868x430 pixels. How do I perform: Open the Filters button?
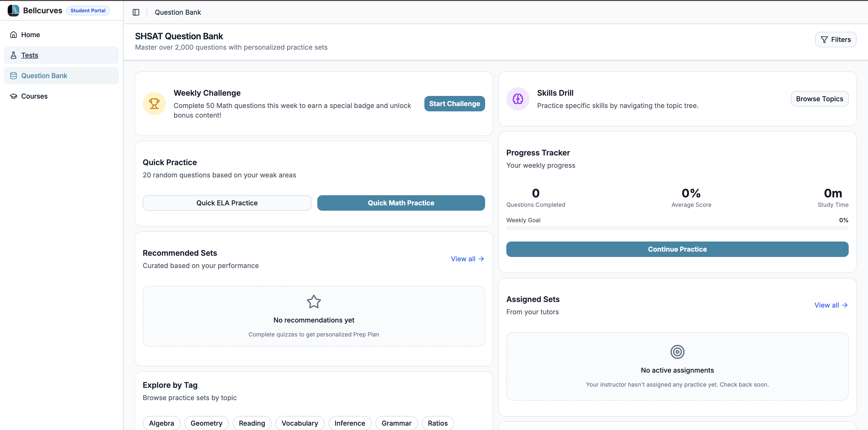tap(835, 40)
